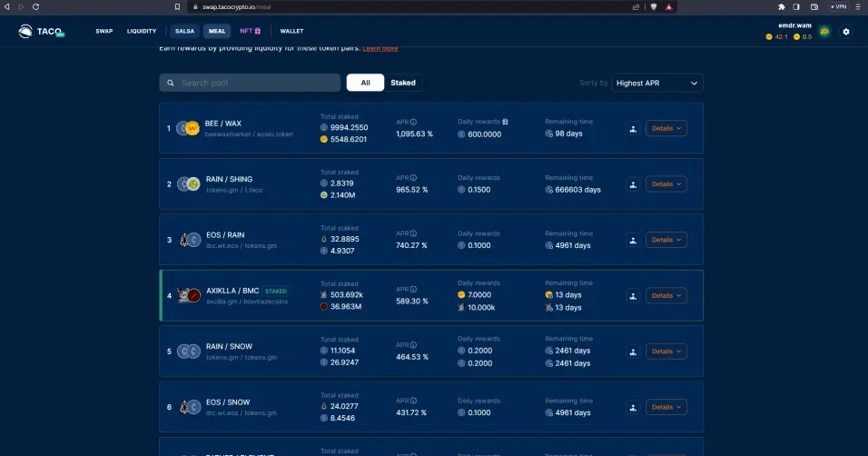Click the AXIKLLA / BMC pool name

pos(232,291)
